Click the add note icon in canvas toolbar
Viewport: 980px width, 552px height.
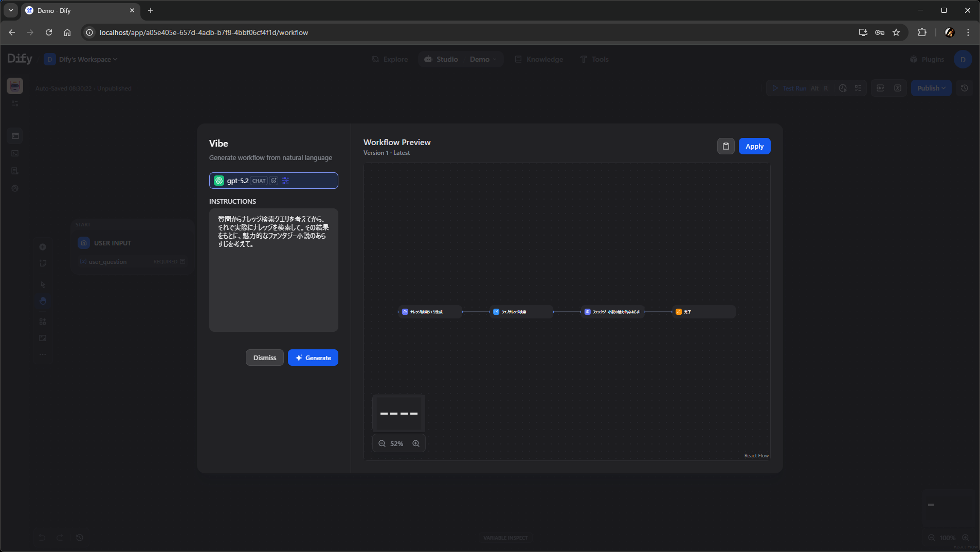click(x=43, y=263)
